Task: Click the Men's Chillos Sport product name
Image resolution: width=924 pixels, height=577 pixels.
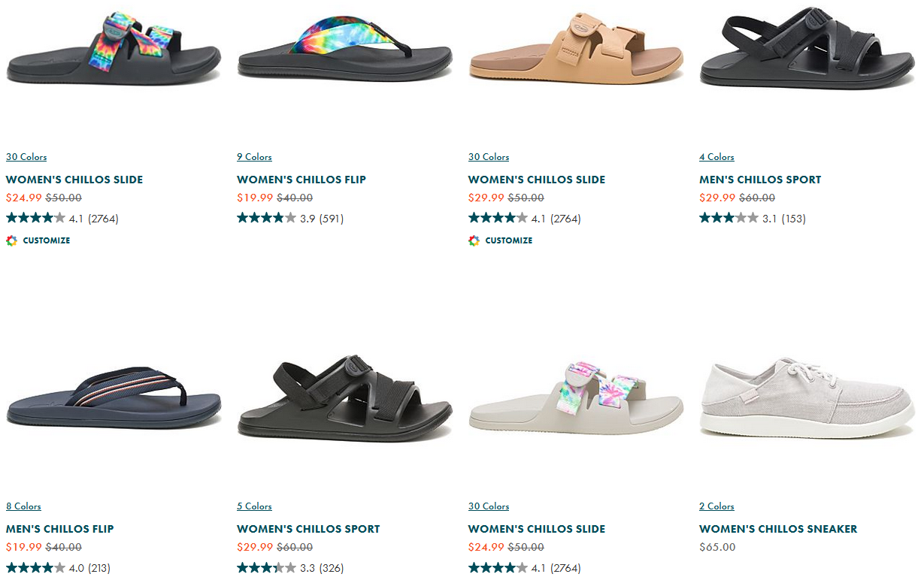Action: (x=760, y=180)
